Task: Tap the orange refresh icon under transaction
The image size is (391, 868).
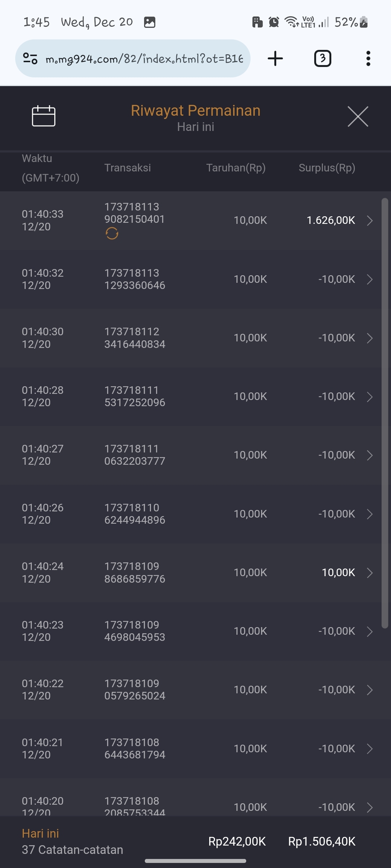Action: click(112, 234)
